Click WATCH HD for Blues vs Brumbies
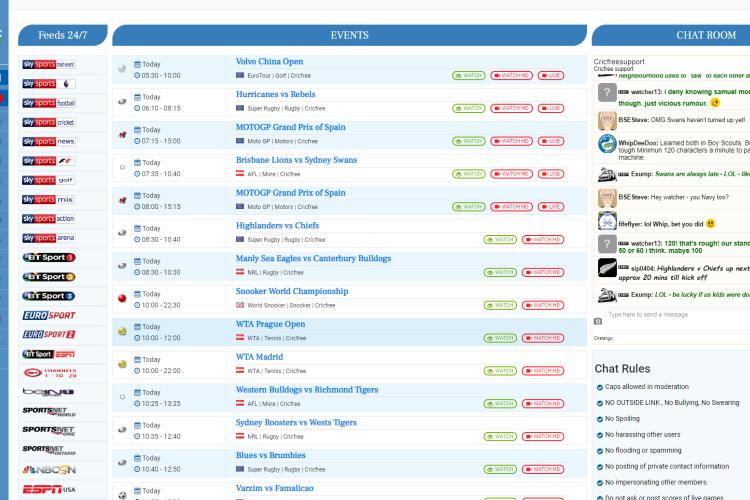Screen dimensions: 750x500 tap(543, 469)
